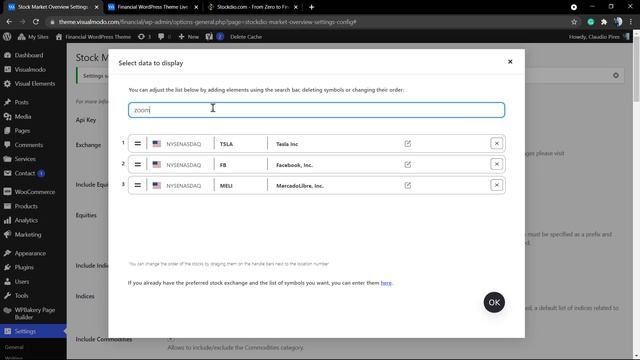Switch to Stockdio.com browser tab

pos(252,7)
